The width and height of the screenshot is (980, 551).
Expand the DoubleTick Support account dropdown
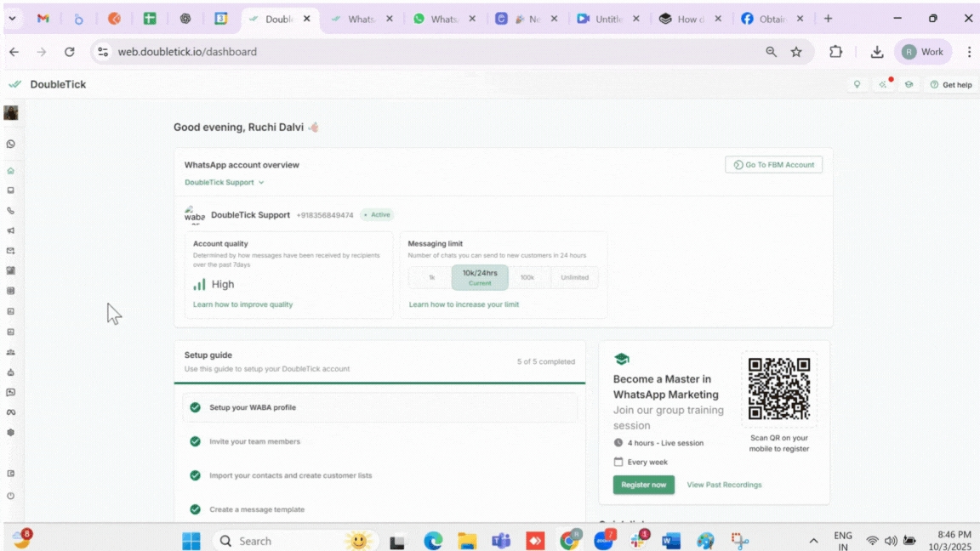click(x=225, y=182)
